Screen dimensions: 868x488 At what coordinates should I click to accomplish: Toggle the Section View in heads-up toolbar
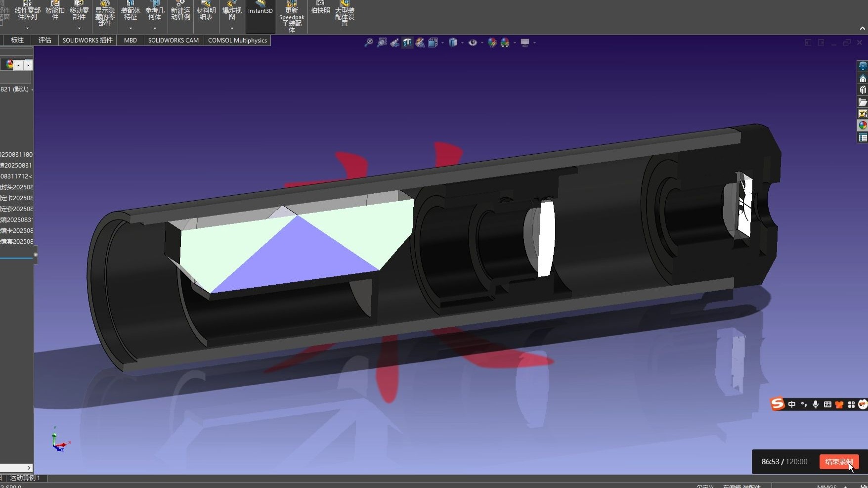tap(407, 43)
